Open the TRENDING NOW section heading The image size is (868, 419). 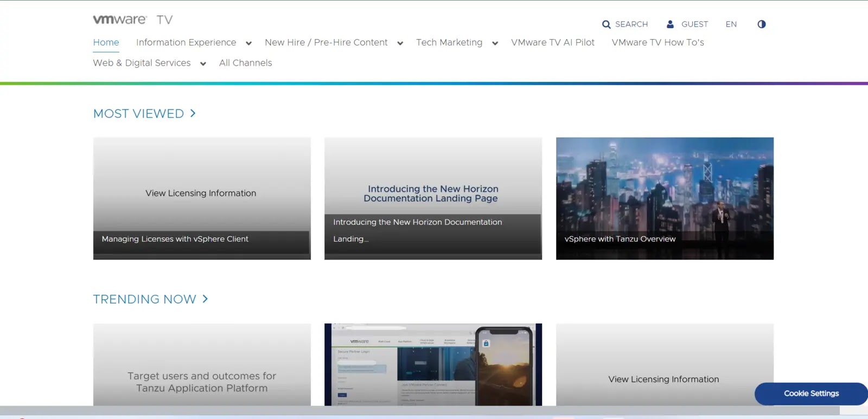[x=144, y=299]
